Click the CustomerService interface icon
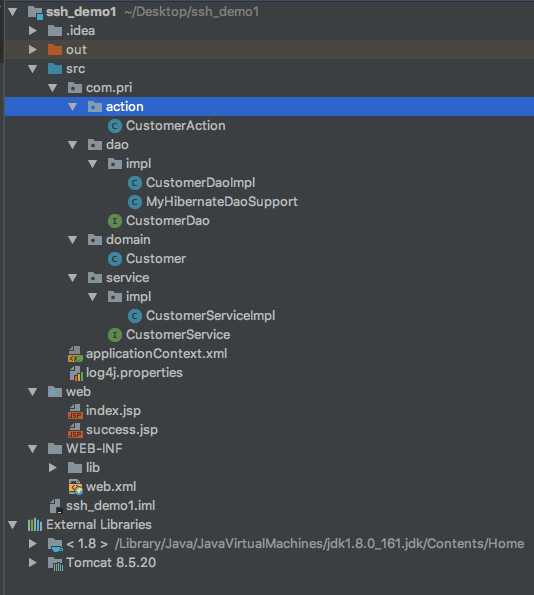534x595 pixels. tap(115, 335)
